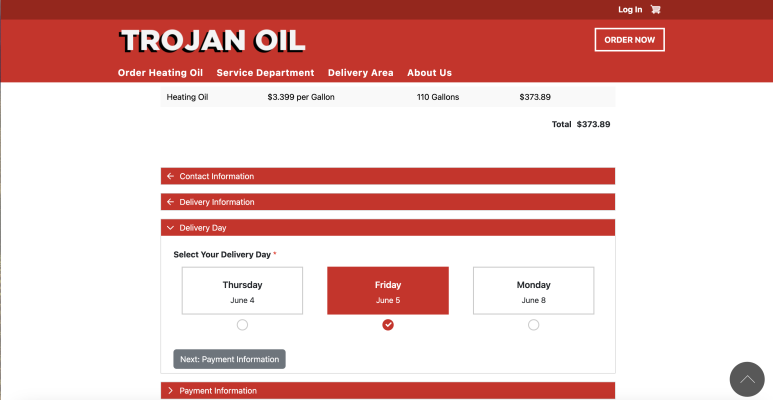Click the Heating Oil row $373.89 amount
The width and height of the screenshot is (773, 400).
pyautogui.click(x=535, y=97)
